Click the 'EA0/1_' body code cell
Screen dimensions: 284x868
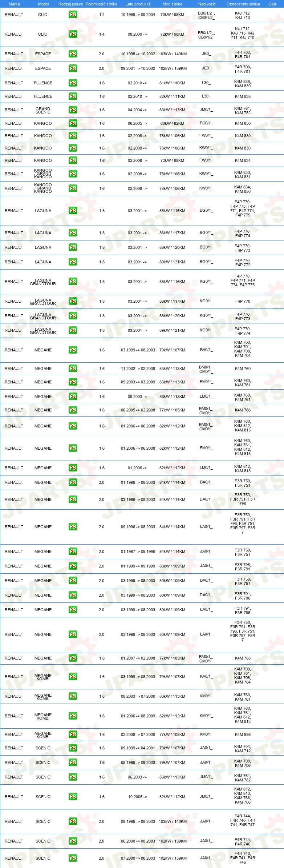pos(206,610)
